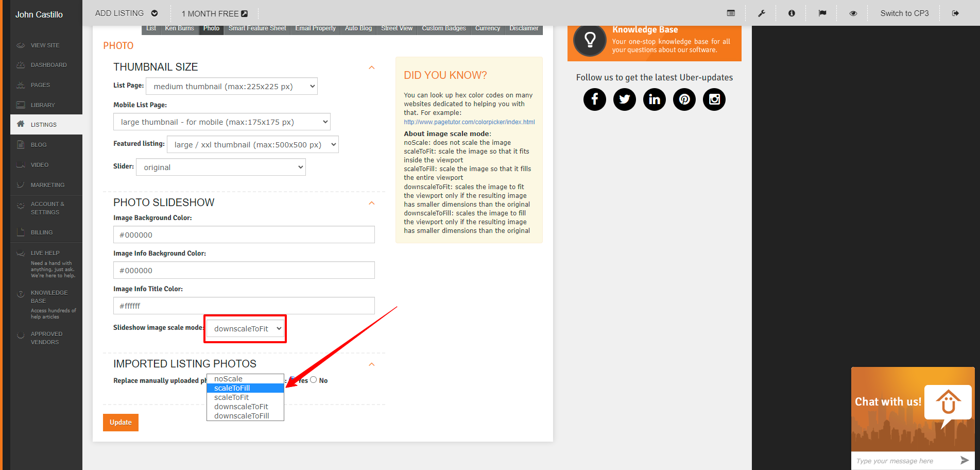The image size is (980, 470).
Task: Open the pagetutor colorpicker link
Action: tap(469, 122)
